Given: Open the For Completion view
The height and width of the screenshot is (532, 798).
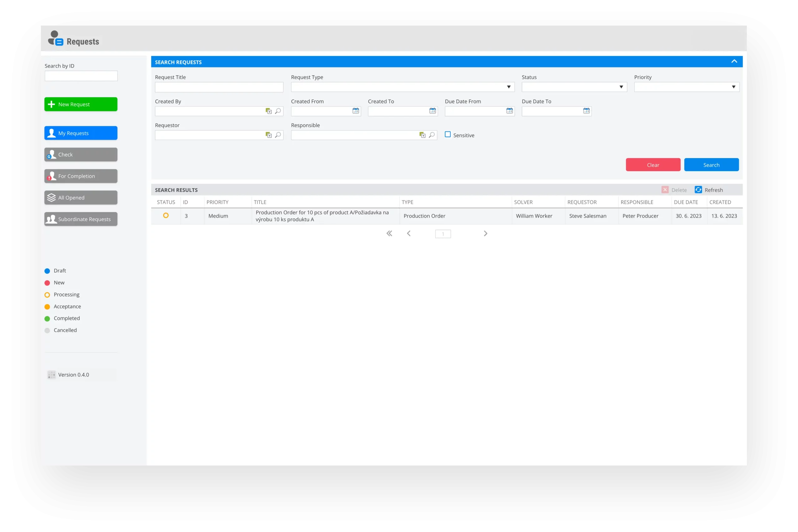Looking at the screenshot, I should [x=81, y=176].
